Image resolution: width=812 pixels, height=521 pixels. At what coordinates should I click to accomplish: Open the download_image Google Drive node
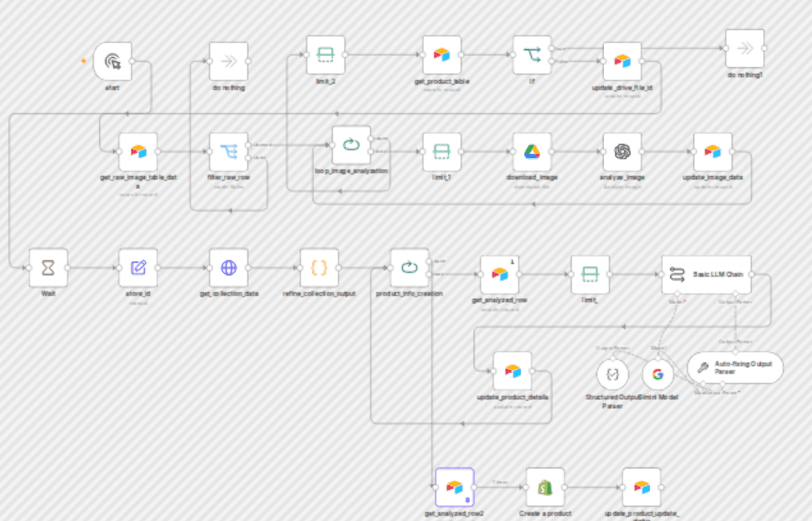533,152
